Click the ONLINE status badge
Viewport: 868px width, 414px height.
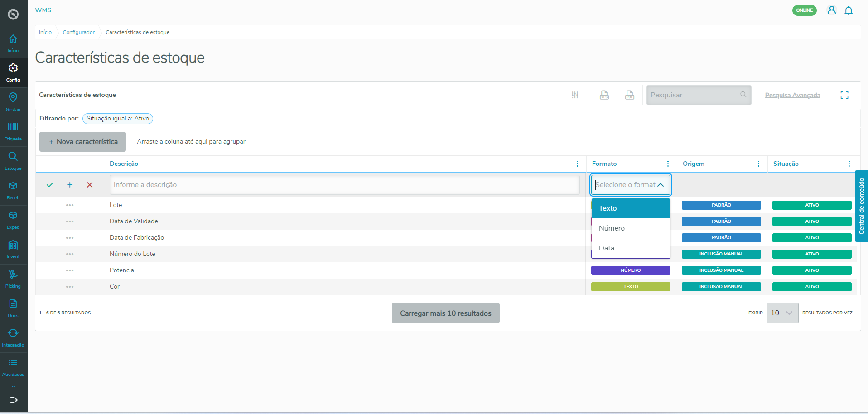[x=804, y=10]
